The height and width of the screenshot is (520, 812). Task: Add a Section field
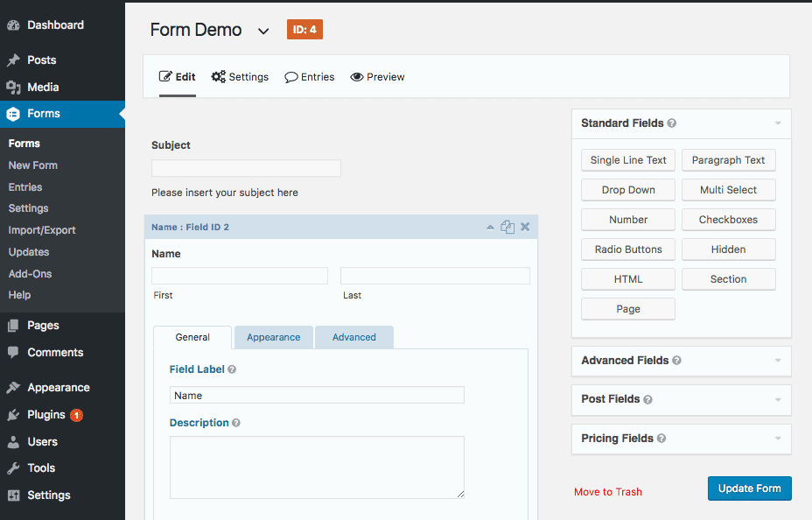pyautogui.click(x=729, y=279)
